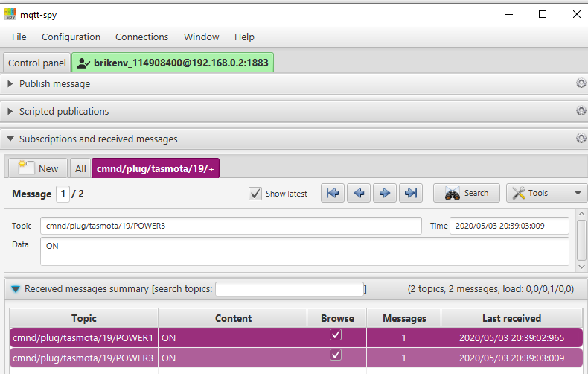Viewport: 588px width, 374px height.
Task: Click ON content cell in POWER1 row
Action: pos(232,338)
